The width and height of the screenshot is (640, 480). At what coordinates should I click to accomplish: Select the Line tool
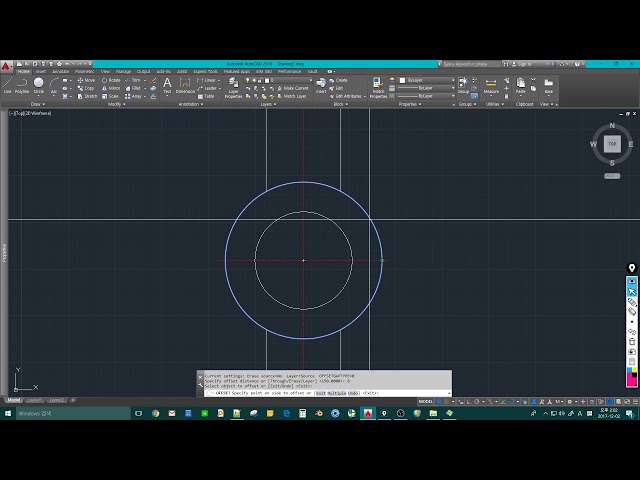click(7, 86)
